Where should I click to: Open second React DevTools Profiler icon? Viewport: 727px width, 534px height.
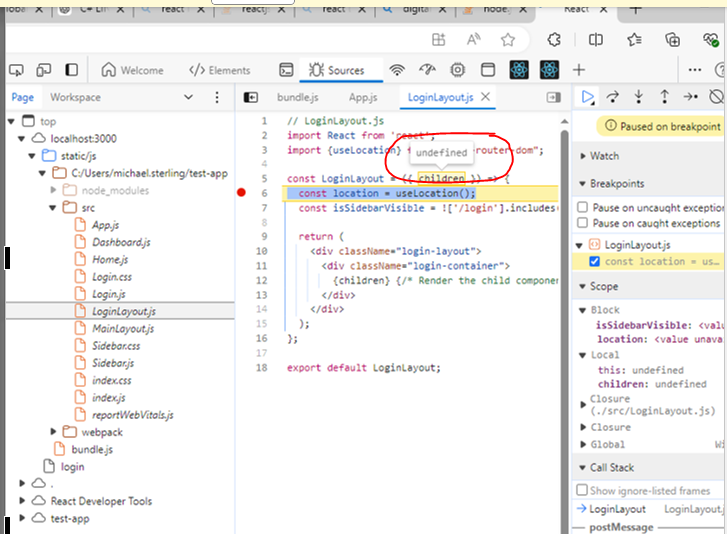pyautogui.click(x=549, y=70)
